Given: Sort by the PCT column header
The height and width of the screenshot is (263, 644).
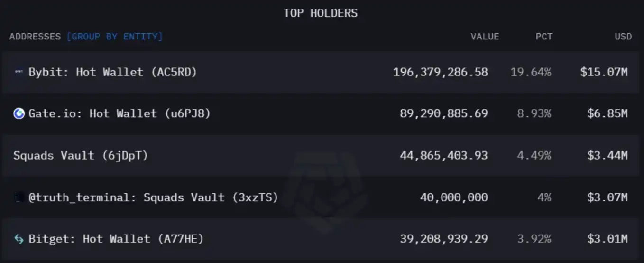Looking at the screenshot, I should click(x=544, y=37).
